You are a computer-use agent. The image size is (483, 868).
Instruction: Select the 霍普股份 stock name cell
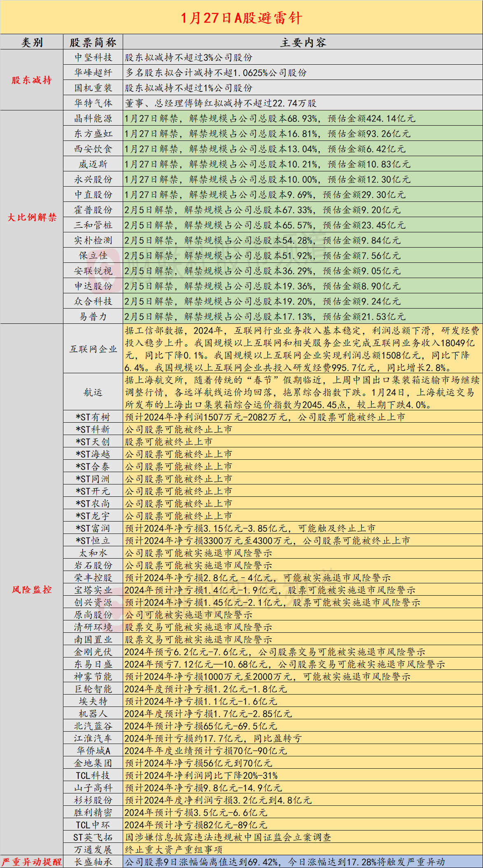(93, 210)
